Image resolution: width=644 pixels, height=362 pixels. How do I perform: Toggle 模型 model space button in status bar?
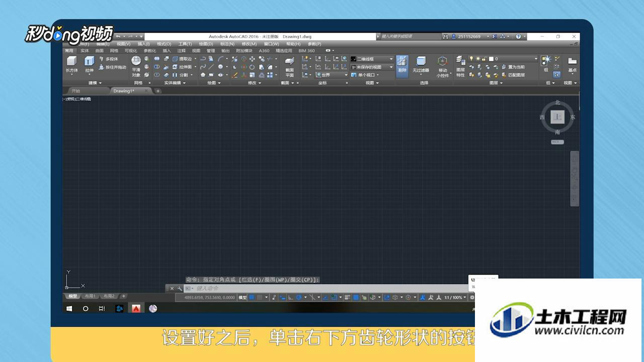pos(243,298)
